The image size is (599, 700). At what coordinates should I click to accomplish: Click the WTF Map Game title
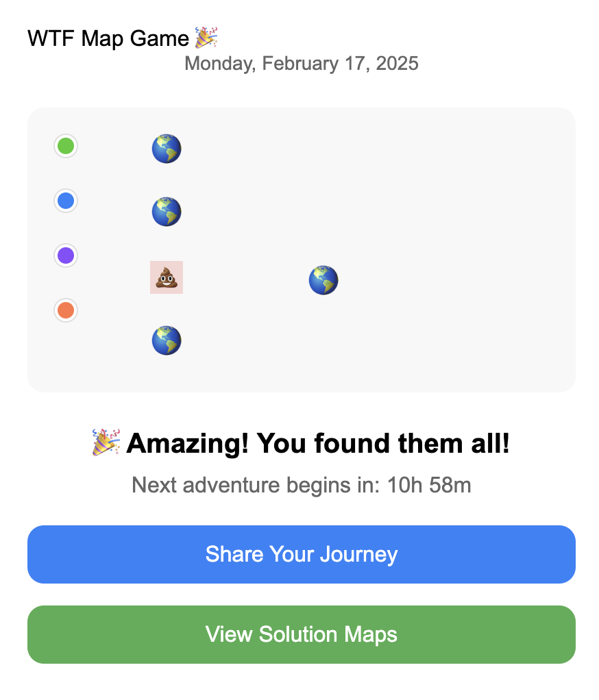click(108, 38)
